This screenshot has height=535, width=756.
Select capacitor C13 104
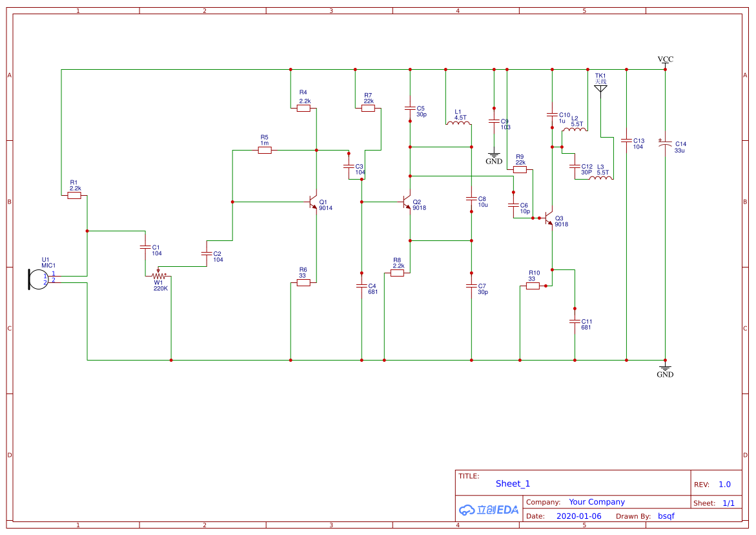click(626, 140)
